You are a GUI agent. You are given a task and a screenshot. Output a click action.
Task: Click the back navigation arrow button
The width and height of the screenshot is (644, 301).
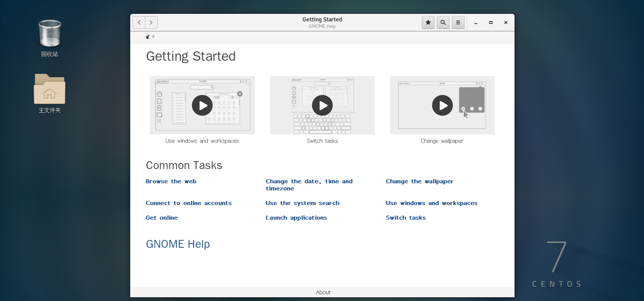click(x=139, y=22)
